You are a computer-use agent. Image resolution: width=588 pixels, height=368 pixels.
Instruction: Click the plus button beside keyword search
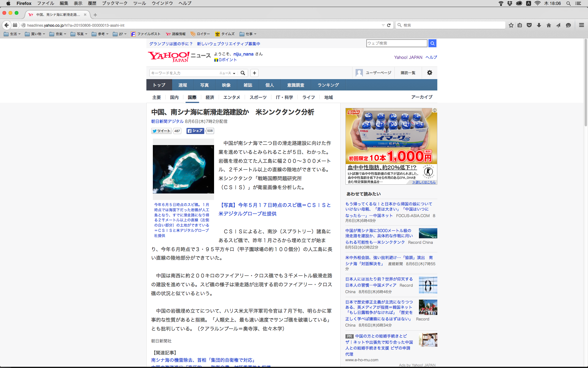pyautogui.click(x=254, y=73)
